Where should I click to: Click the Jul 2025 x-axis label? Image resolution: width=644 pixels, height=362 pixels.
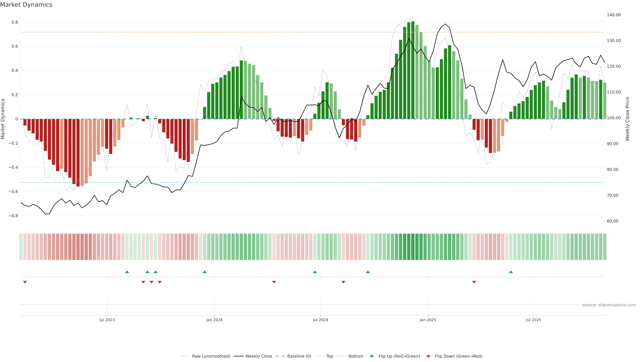point(533,320)
